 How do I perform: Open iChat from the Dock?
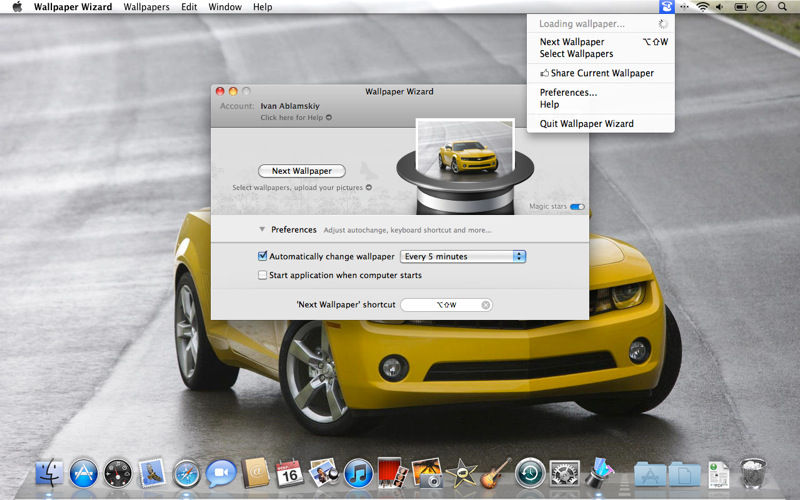pyautogui.click(x=221, y=473)
